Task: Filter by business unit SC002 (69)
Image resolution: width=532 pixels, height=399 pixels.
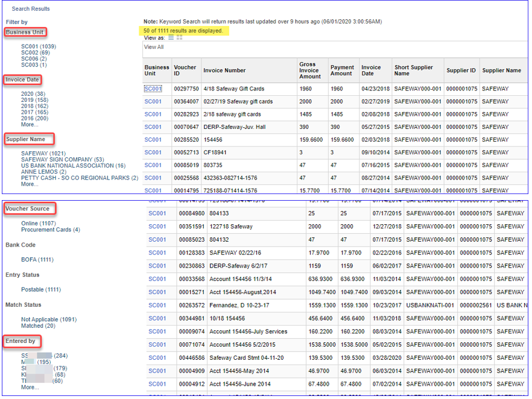Action: click(35, 53)
